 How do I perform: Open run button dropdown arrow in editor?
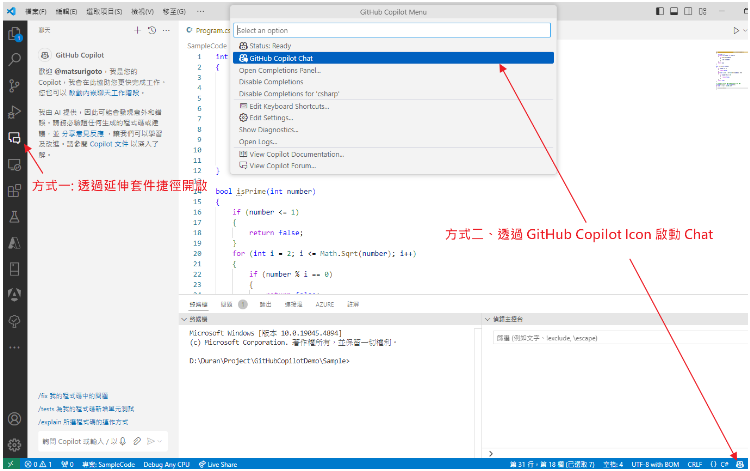[x=745, y=31]
